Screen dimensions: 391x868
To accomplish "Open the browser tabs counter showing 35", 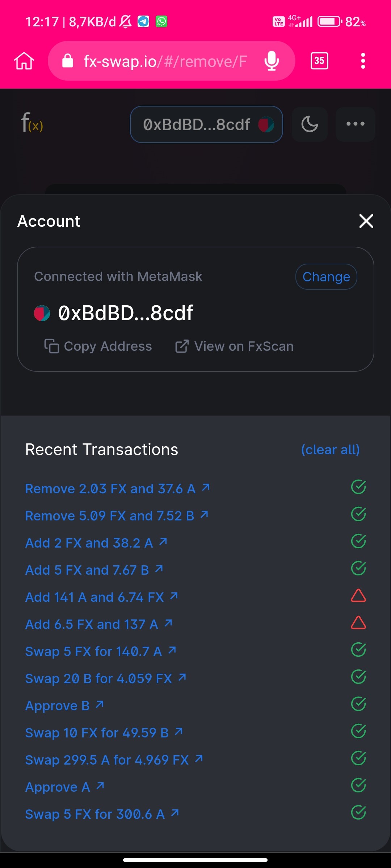I will click(319, 61).
